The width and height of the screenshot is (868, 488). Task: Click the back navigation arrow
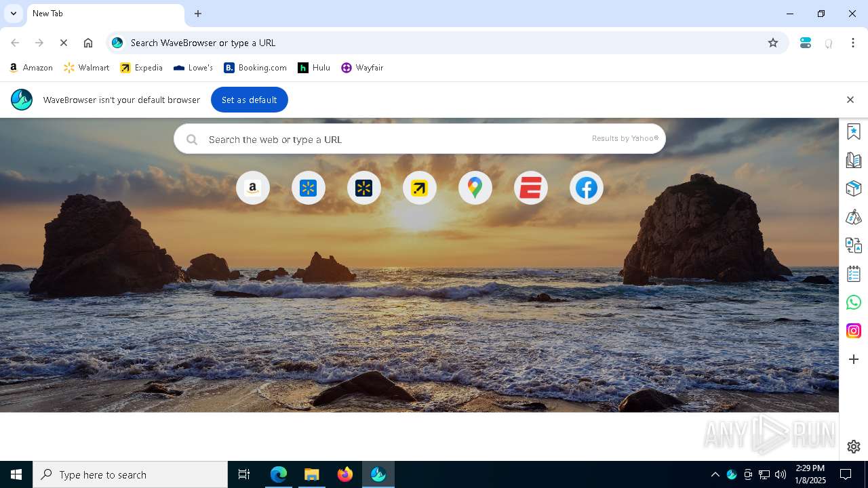click(15, 43)
